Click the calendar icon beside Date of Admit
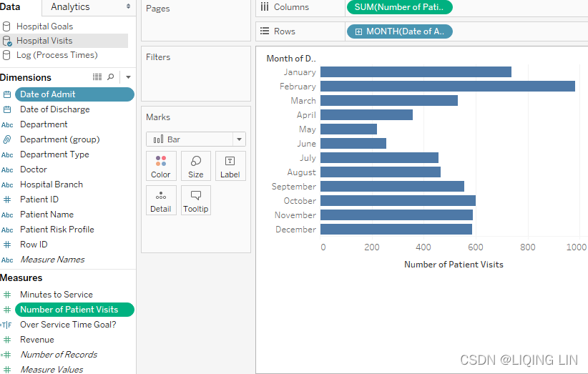The image size is (588, 374). [7, 94]
